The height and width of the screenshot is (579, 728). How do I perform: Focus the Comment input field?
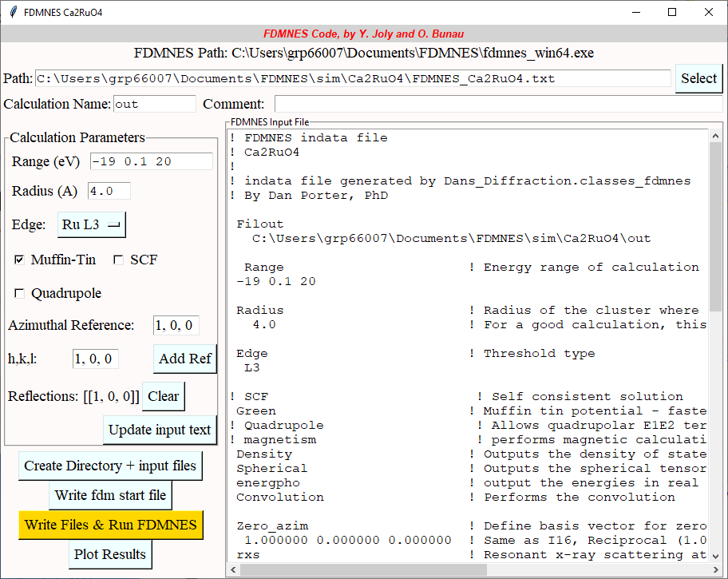point(499,104)
